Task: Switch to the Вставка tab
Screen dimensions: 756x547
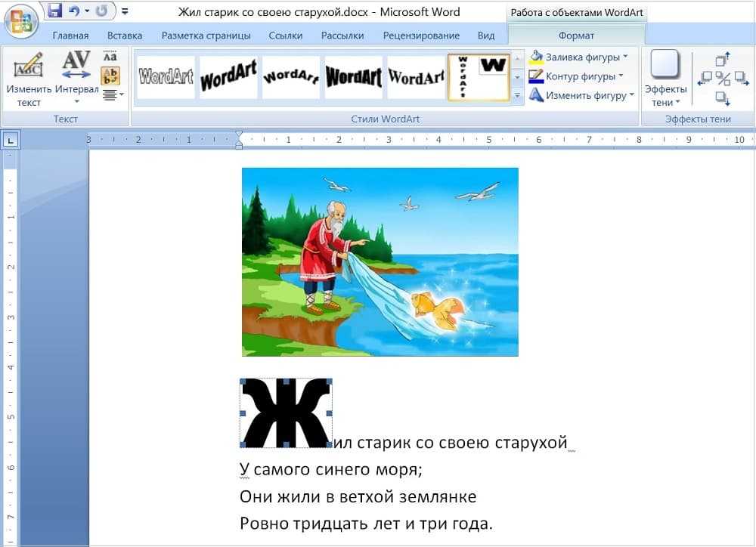Action: tap(125, 36)
